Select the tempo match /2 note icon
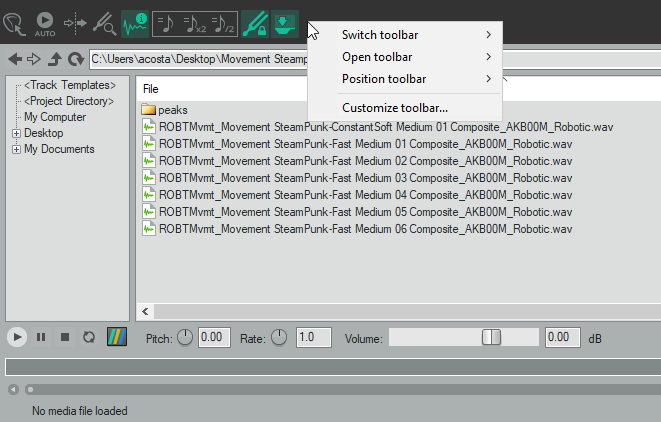 pos(223,20)
